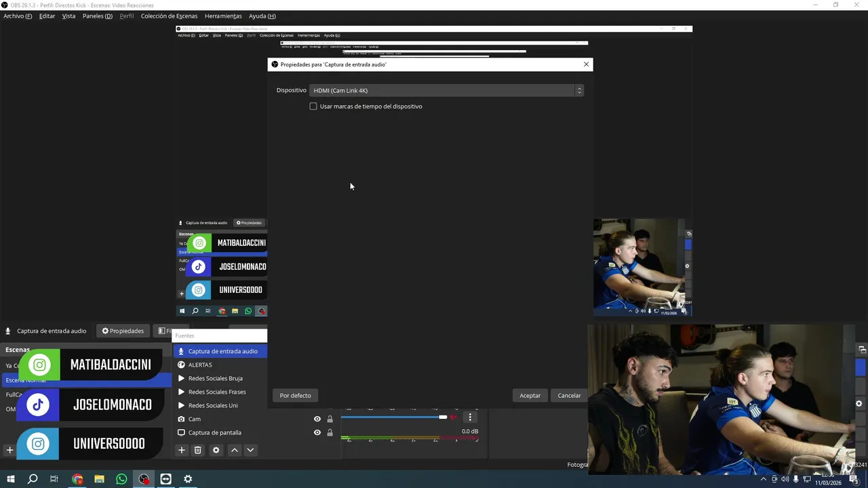The width and height of the screenshot is (868, 488).
Task: Open TeamViewer icon in taskbar
Action: (166, 479)
